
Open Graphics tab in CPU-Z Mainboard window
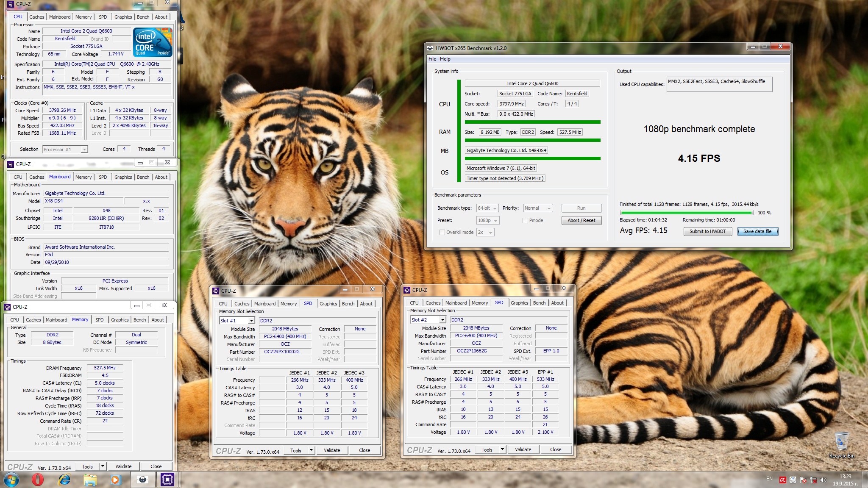click(x=123, y=177)
